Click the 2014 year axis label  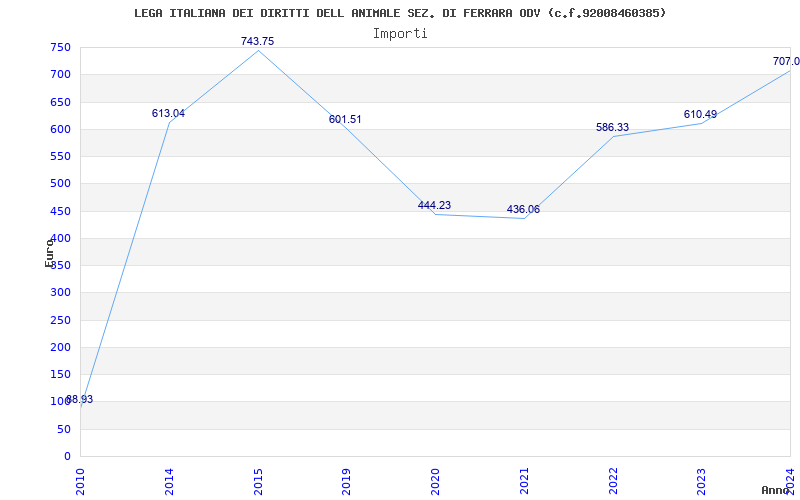click(x=169, y=482)
